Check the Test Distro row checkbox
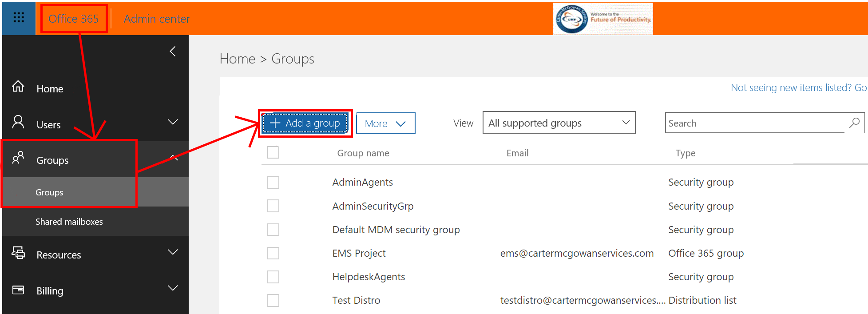This screenshot has height=314, width=868. 273,301
